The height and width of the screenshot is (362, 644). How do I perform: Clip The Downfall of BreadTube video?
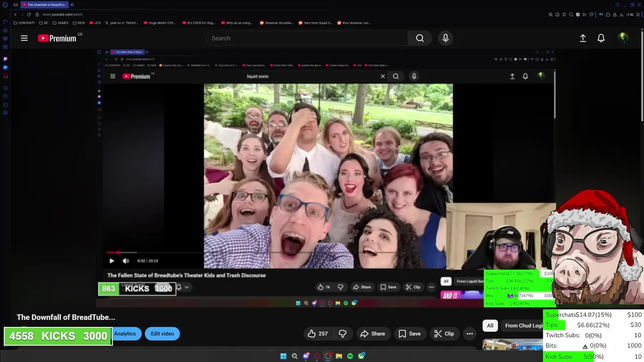click(x=444, y=334)
